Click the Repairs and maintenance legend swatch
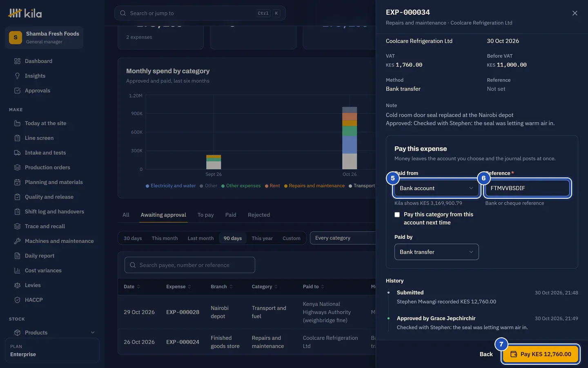Image resolution: width=588 pixels, height=368 pixels. click(286, 186)
